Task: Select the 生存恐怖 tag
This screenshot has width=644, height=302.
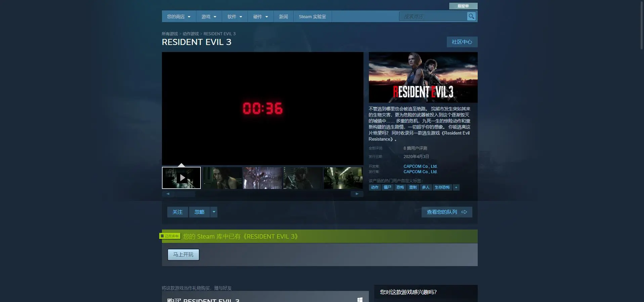Action: click(x=442, y=188)
